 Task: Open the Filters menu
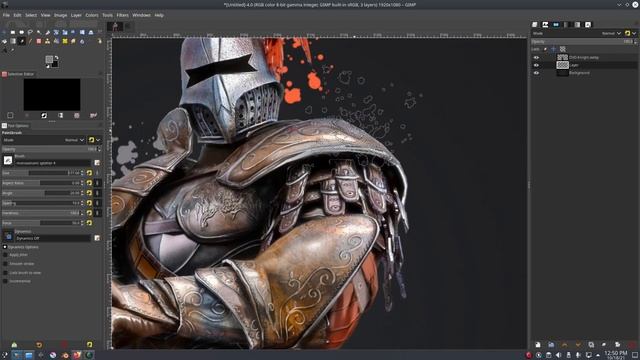pyautogui.click(x=122, y=15)
